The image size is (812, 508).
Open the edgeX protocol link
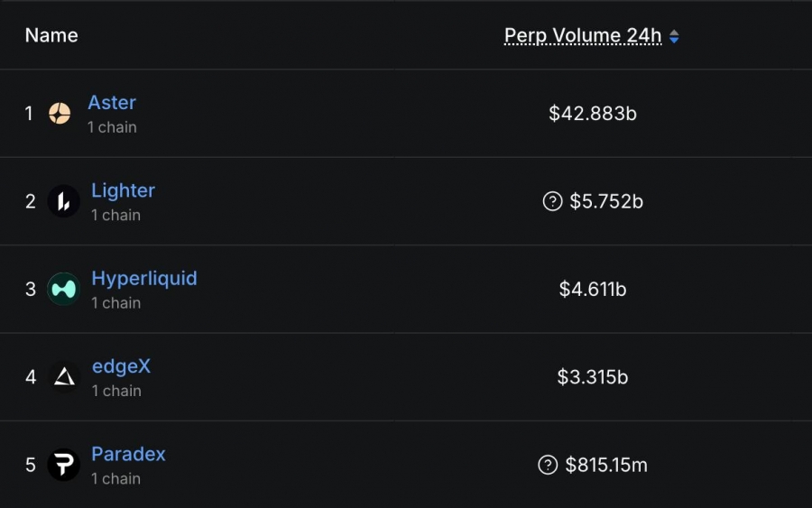(121, 366)
